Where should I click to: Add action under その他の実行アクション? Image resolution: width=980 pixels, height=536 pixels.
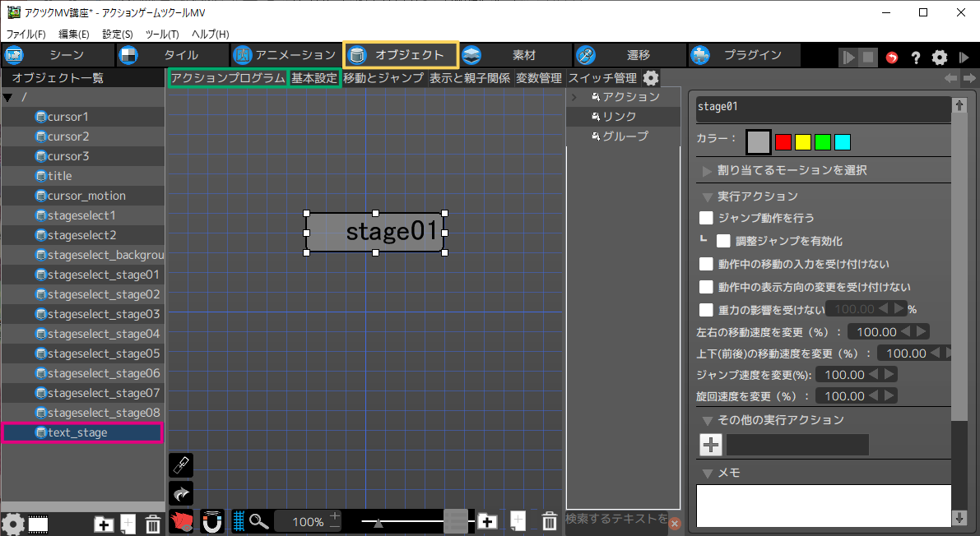click(x=711, y=445)
